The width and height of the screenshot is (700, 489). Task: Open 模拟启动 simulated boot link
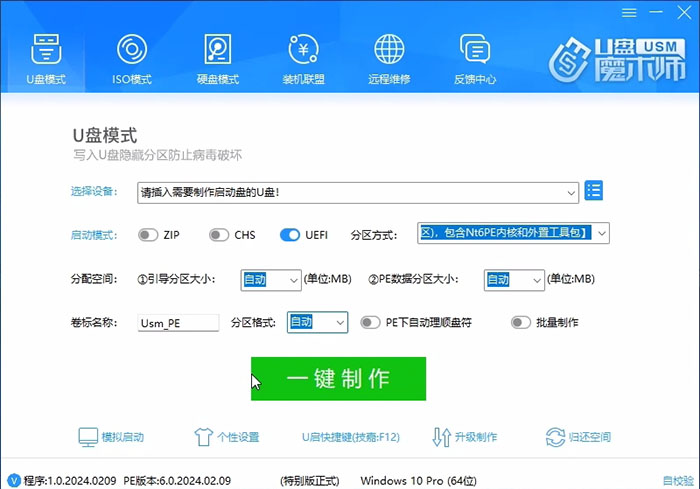tap(123, 437)
